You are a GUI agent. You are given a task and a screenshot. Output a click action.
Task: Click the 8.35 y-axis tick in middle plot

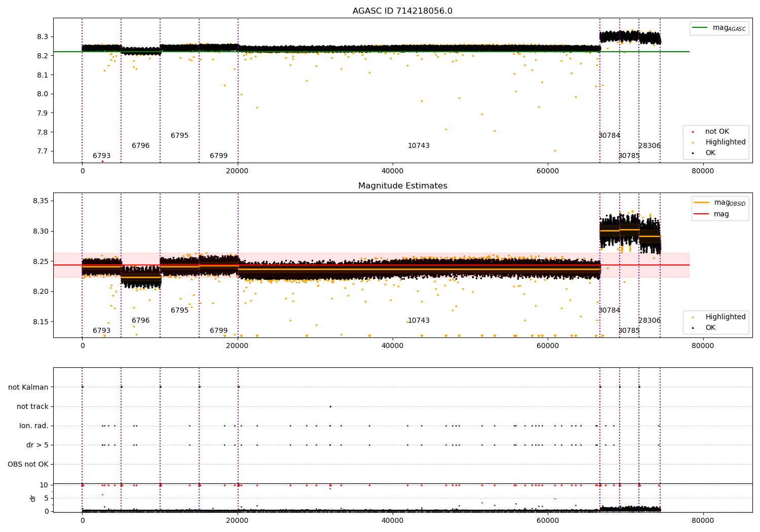pyautogui.click(x=41, y=201)
